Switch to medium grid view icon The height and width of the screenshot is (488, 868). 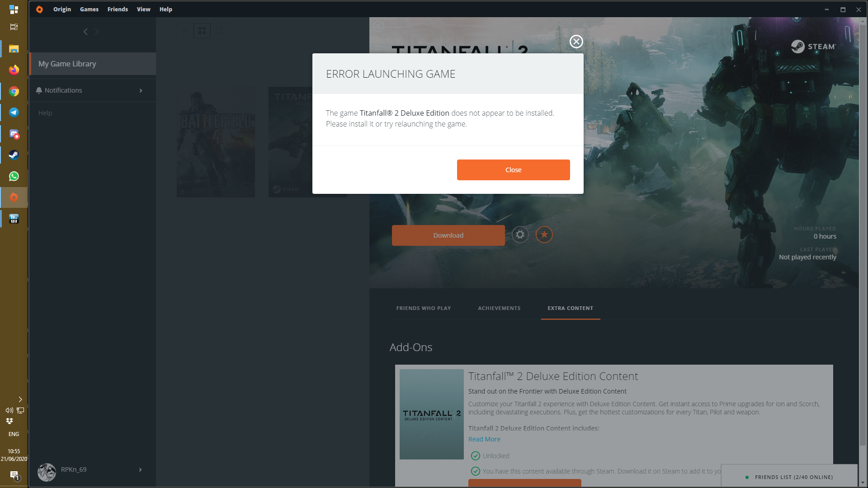(x=202, y=31)
